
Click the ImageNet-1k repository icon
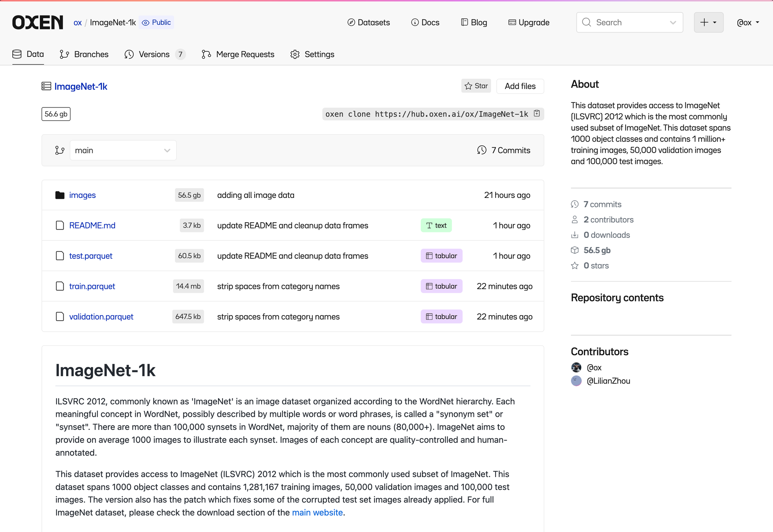click(x=46, y=86)
